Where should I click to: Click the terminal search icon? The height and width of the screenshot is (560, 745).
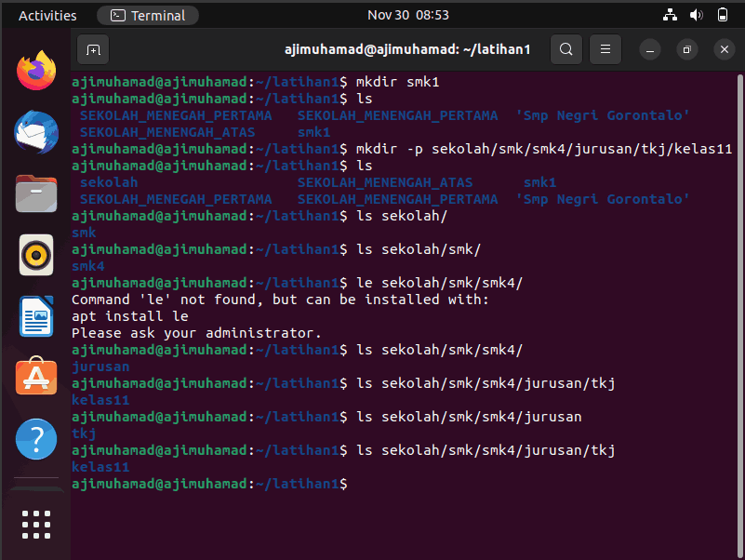click(565, 49)
